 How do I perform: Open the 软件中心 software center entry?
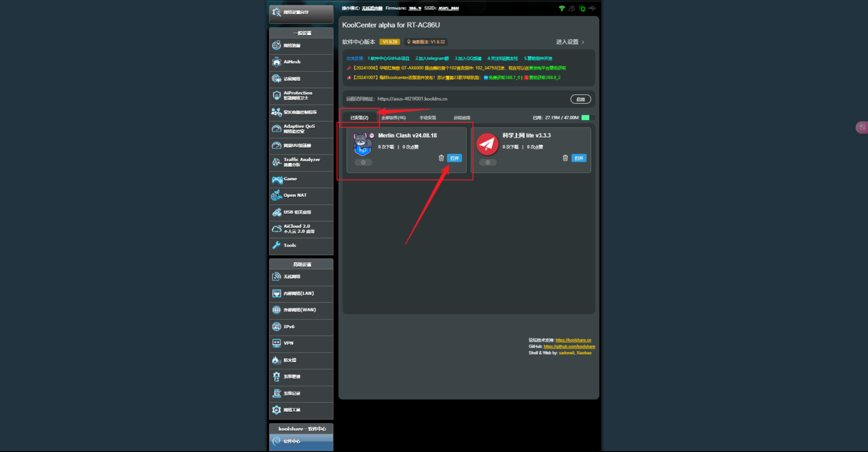tap(301, 442)
